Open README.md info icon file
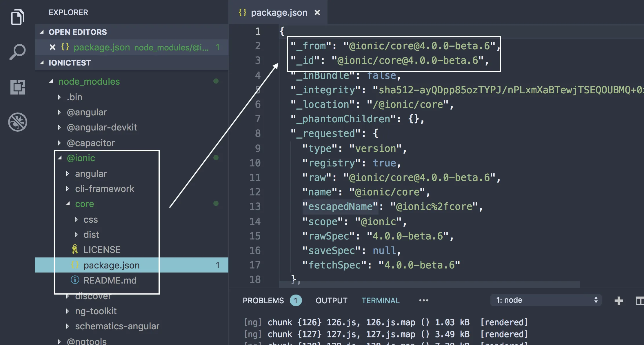 point(110,280)
